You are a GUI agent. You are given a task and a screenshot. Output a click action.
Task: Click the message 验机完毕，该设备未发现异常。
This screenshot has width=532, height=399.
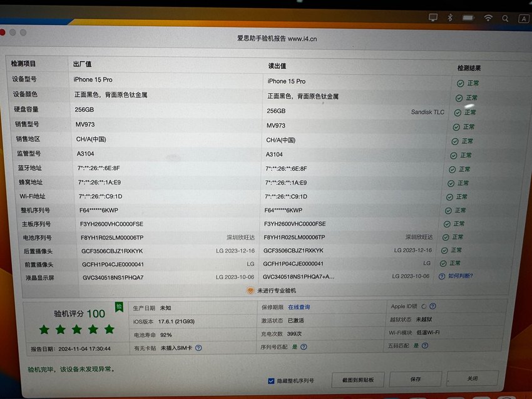point(71,369)
